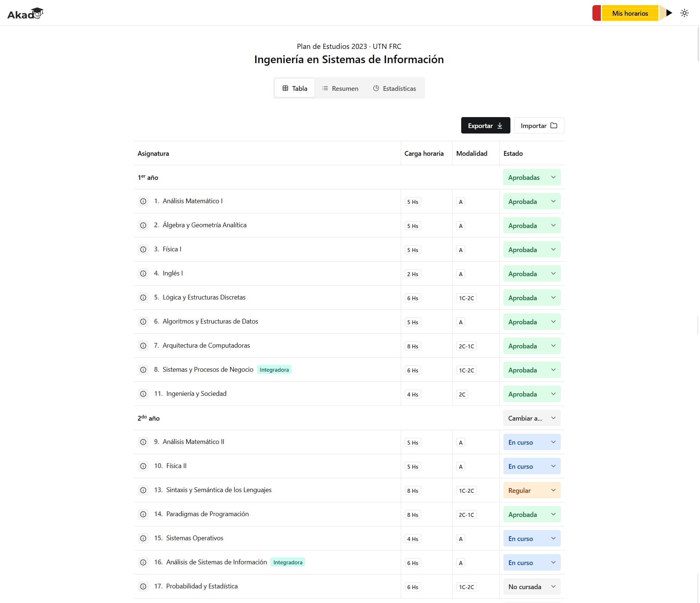
Task: Open info for Análisis Matemático I
Action: (x=143, y=201)
